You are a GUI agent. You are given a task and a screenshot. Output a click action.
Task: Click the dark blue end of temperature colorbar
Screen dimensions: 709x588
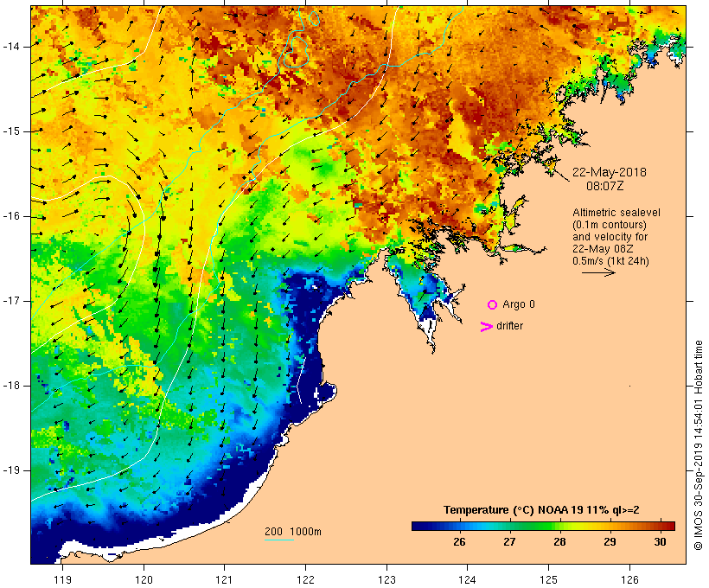pyautogui.click(x=418, y=526)
